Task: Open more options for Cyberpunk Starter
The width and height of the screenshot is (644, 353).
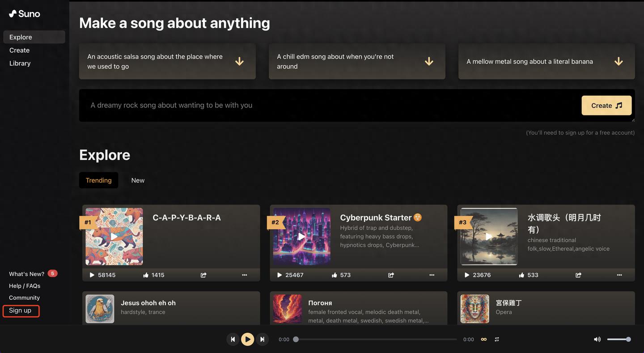Action: tap(432, 275)
